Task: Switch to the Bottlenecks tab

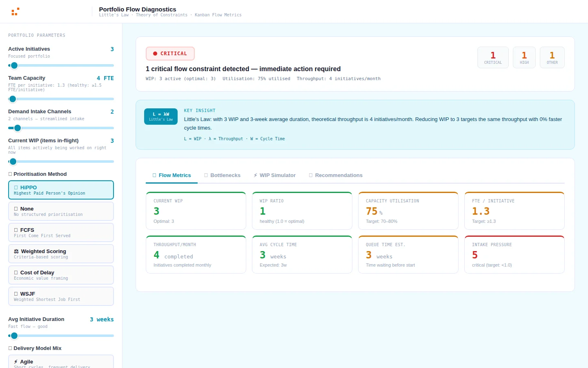Action: 222,175
